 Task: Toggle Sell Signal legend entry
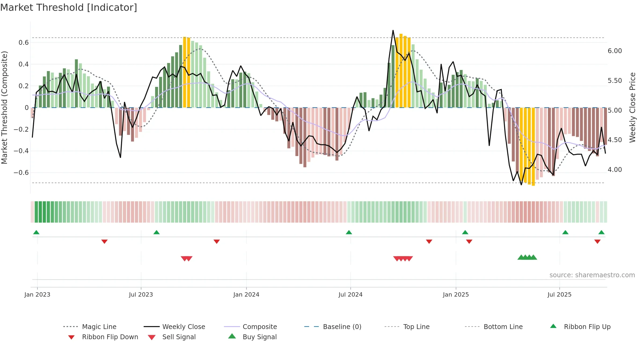pyautogui.click(x=172, y=337)
